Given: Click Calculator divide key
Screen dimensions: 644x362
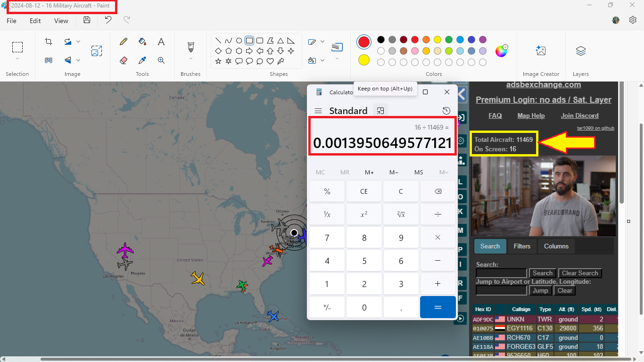Looking at the screenshot, I should [x=438, y=214].
